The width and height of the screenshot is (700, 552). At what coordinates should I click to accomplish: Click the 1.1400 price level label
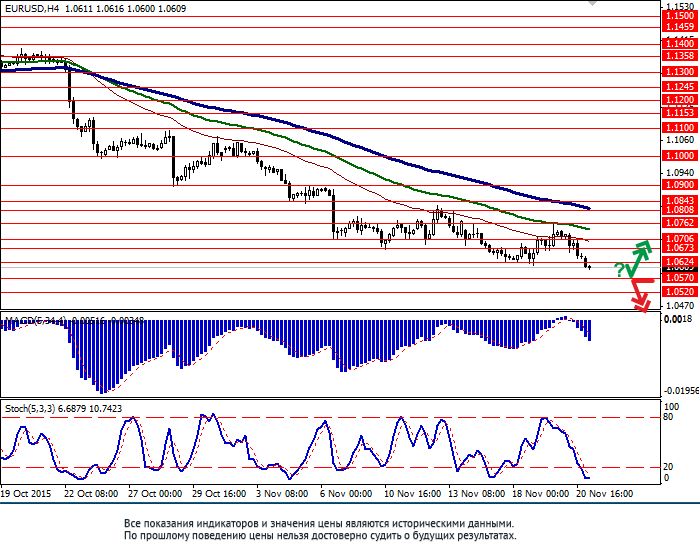(x=680, y=44)
